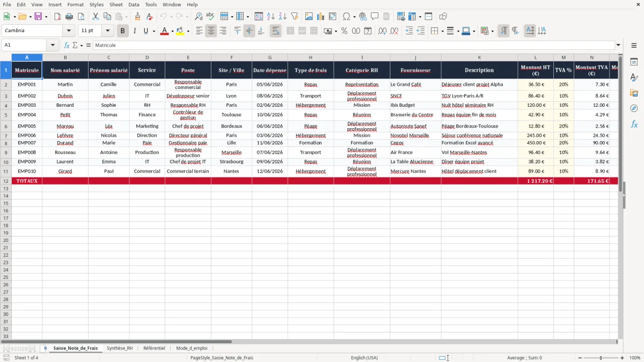Toggle Center Vertically alignment

point(249,31)
